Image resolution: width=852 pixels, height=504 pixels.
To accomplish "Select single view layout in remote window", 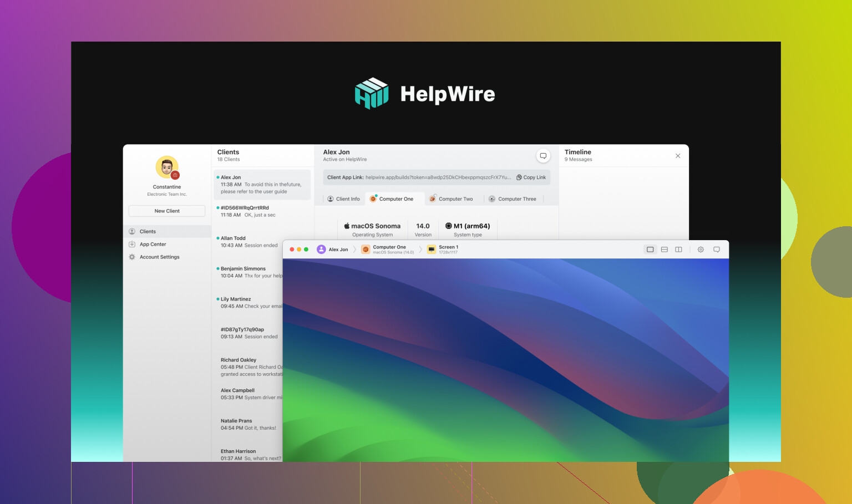I will [650, 250].
